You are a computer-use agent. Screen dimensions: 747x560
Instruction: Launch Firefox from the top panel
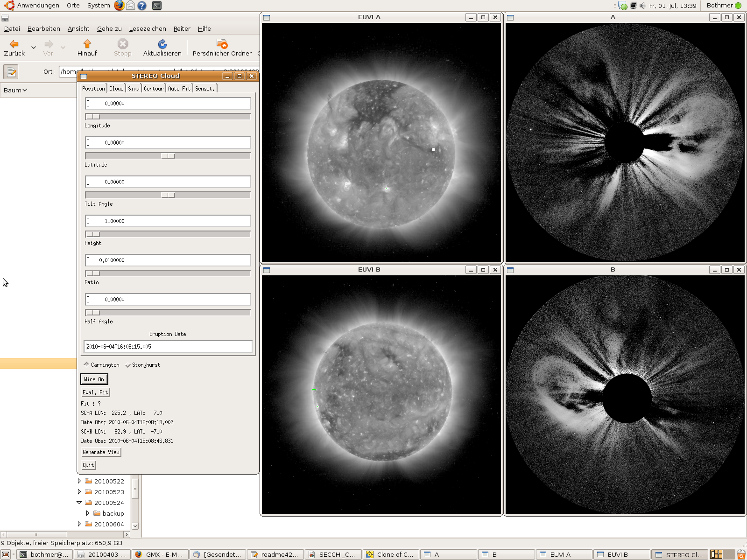pos(120,6)
